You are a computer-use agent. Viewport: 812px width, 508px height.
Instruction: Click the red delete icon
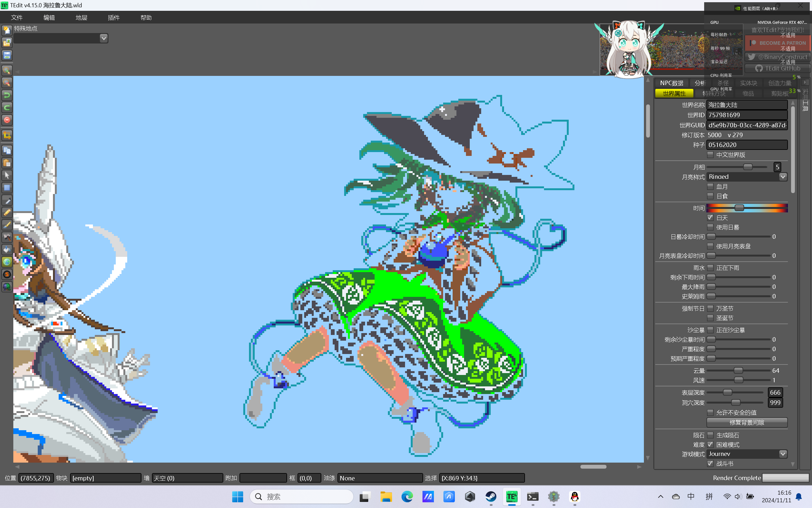[7, 120]
